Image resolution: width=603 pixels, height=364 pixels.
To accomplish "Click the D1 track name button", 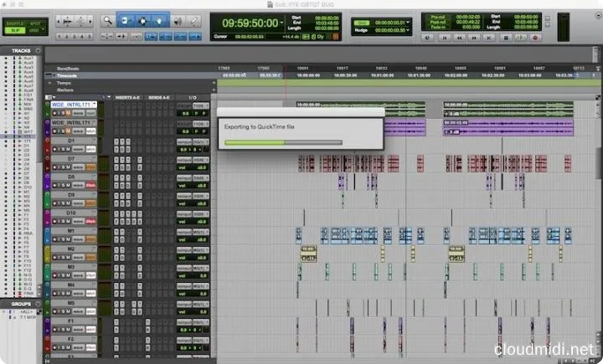I will point(71,140).
